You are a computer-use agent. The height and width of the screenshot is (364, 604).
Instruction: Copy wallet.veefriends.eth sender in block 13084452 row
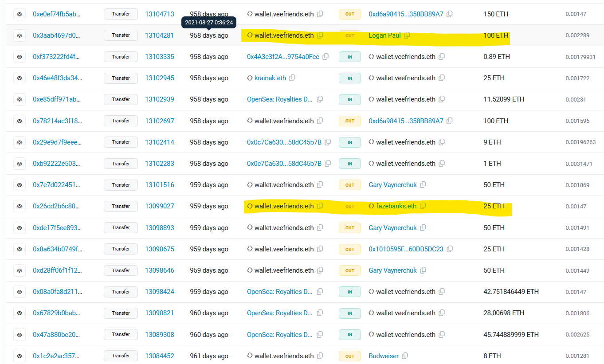pos(320,356)
